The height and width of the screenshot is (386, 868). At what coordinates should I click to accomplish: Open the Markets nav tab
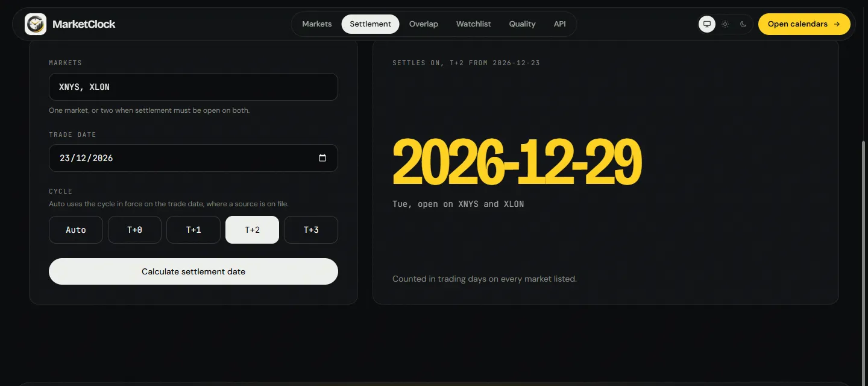[x=317, y=24]
